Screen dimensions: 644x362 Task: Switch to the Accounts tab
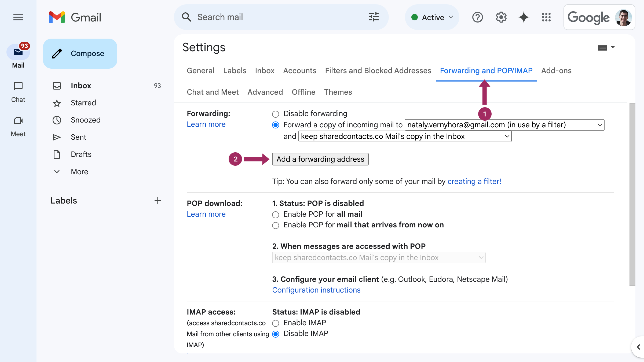(300, 71)
